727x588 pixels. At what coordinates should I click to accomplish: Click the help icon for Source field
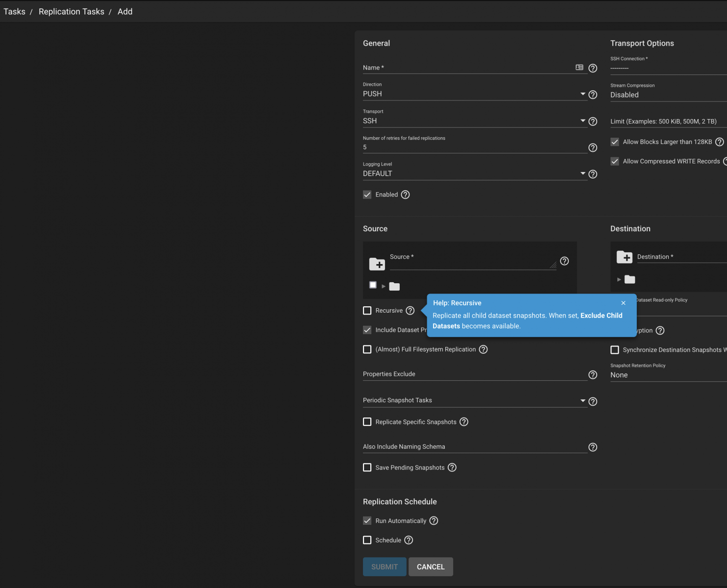[564, 261]
